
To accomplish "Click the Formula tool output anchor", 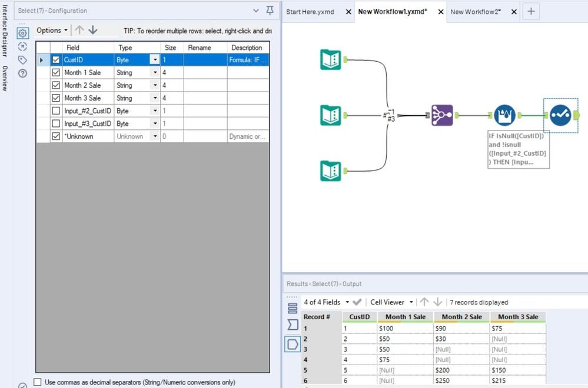I will click(519, 115).
